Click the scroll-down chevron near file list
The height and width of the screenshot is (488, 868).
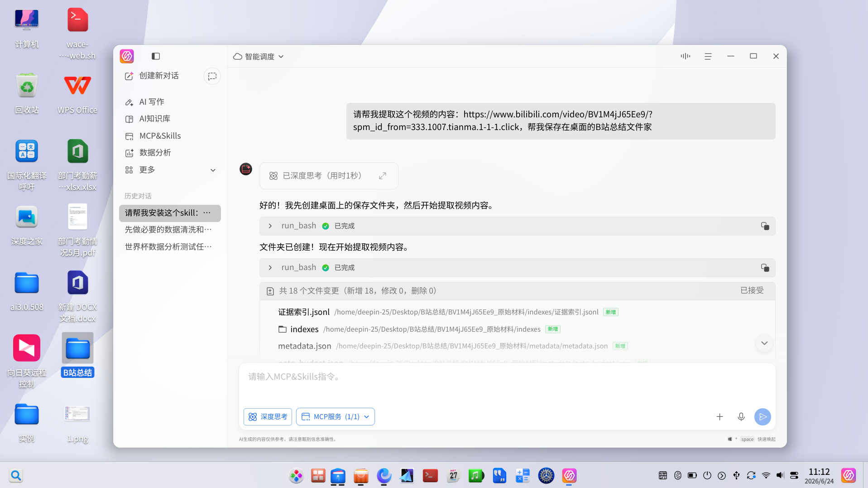tap(764, 343)
